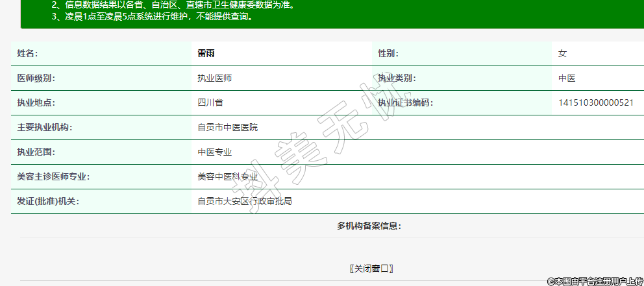Select certificate number 141510300000521
Screen dimensions: 644x286
595,103
